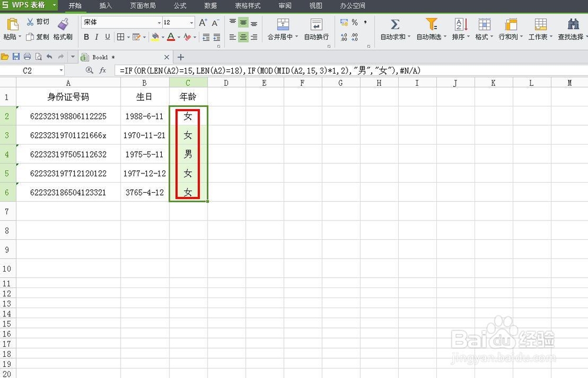Toggle italic formatting
The height and width of the screenshot is (378, 588).
pos(96,36)
